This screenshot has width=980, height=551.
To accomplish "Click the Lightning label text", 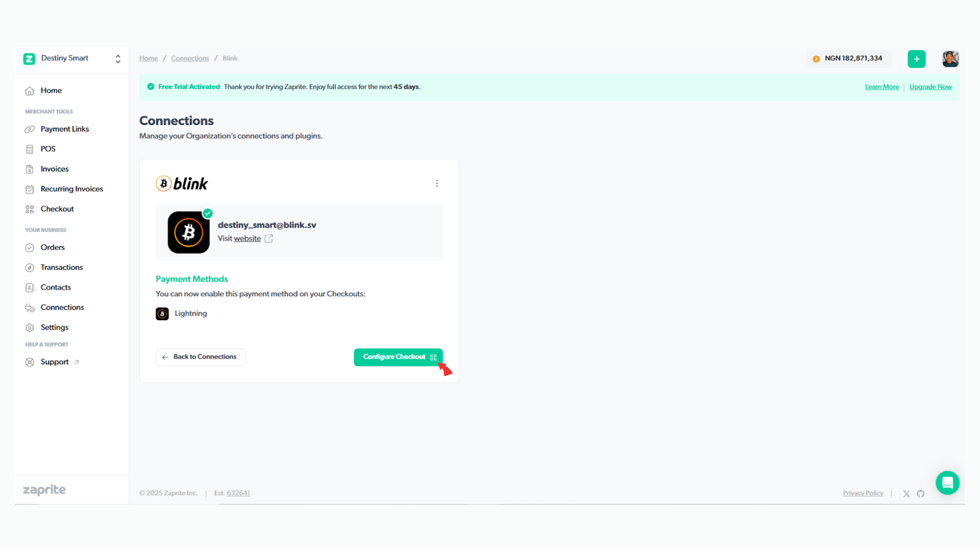I will pyautogui.click(x=190, y=313).
